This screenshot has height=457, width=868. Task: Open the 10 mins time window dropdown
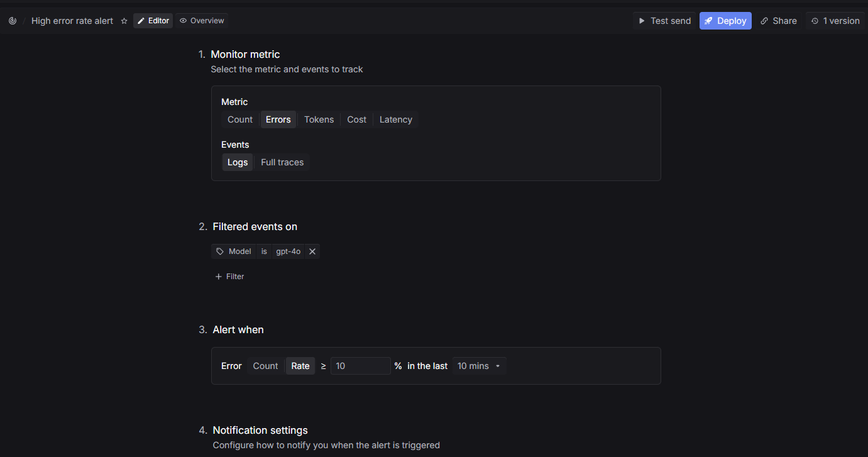pos(479,366)
